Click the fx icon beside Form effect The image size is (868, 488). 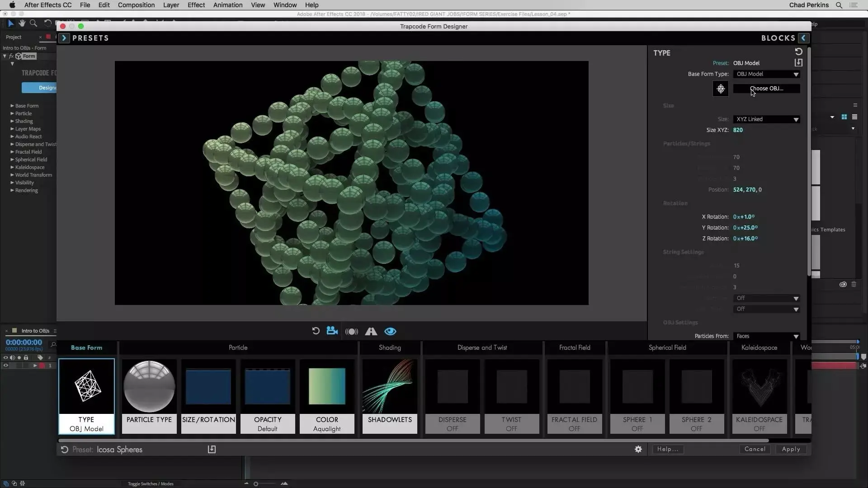[11, 56]
